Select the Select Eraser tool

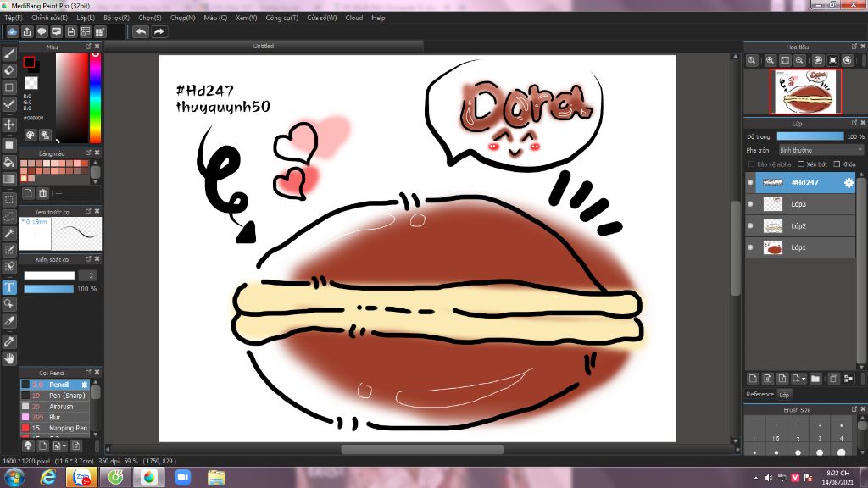point(8,266)
